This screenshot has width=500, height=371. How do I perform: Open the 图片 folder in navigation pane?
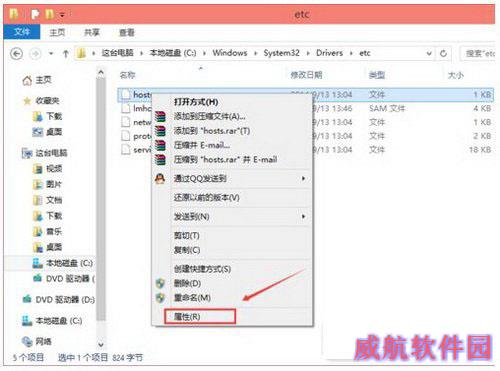tap(54, 184)
